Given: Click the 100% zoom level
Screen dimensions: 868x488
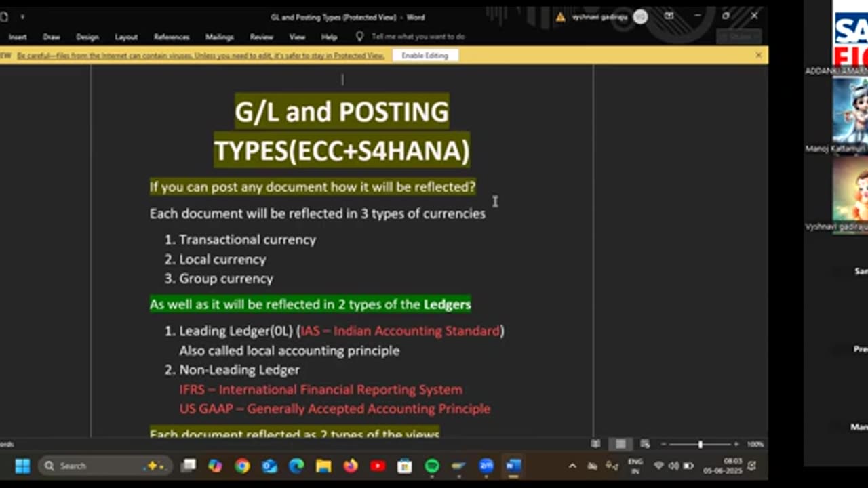Looking at the screenshot, I should point(755,444).
